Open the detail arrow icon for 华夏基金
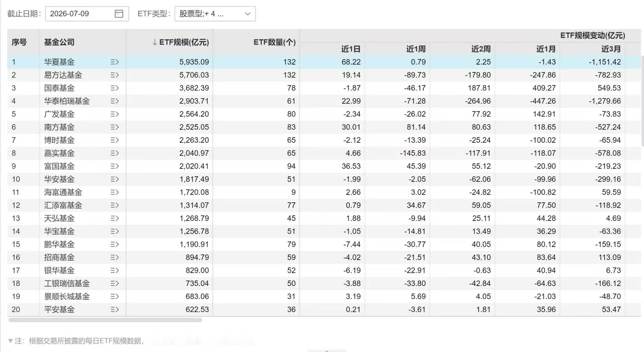Viewport: 644px width, 352px height. tap(115, 62)
